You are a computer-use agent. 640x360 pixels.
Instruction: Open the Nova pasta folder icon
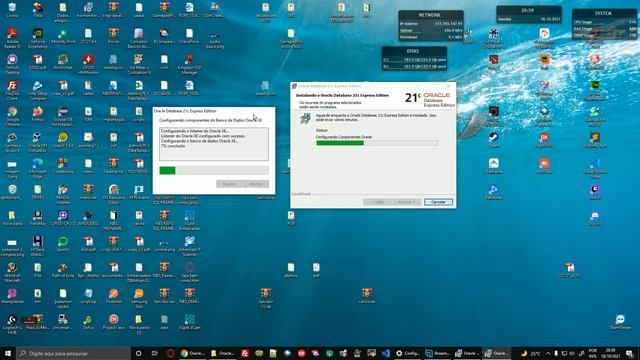[x=12, y=218]
